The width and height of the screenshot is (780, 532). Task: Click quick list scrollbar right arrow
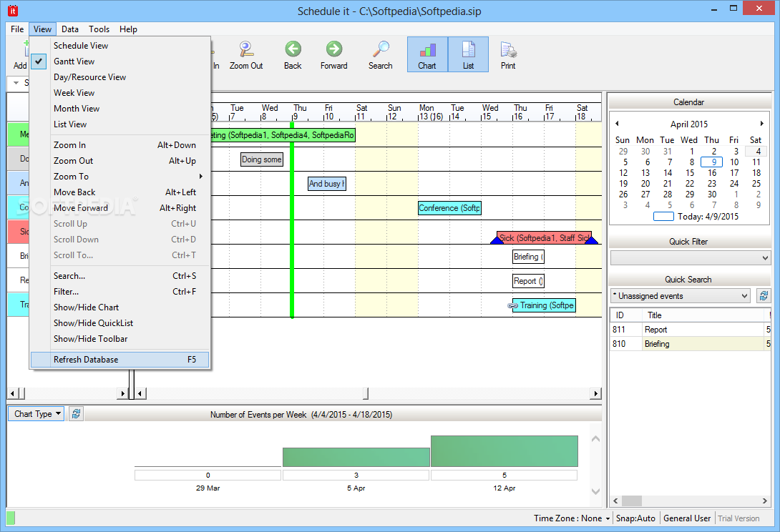coord(765,501)
